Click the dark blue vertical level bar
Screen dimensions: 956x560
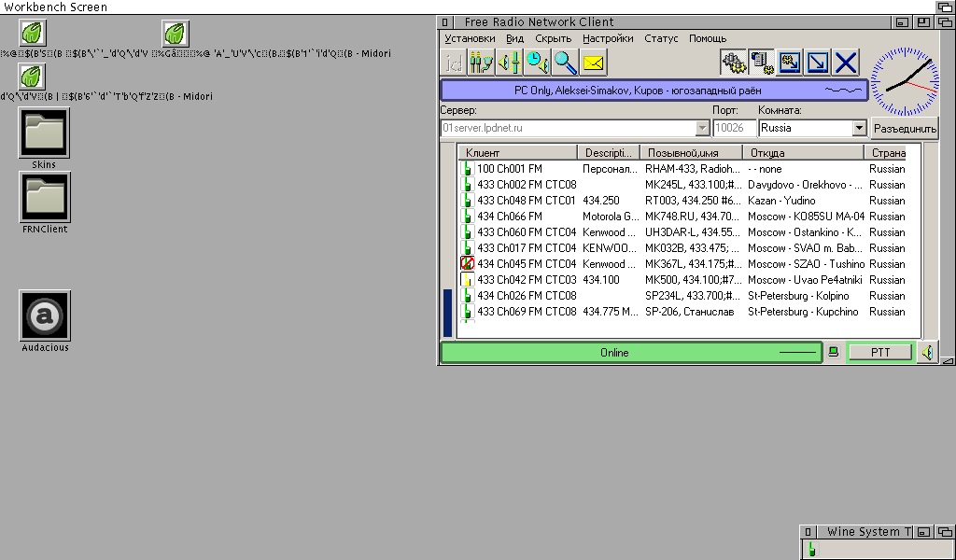point(447,312)
